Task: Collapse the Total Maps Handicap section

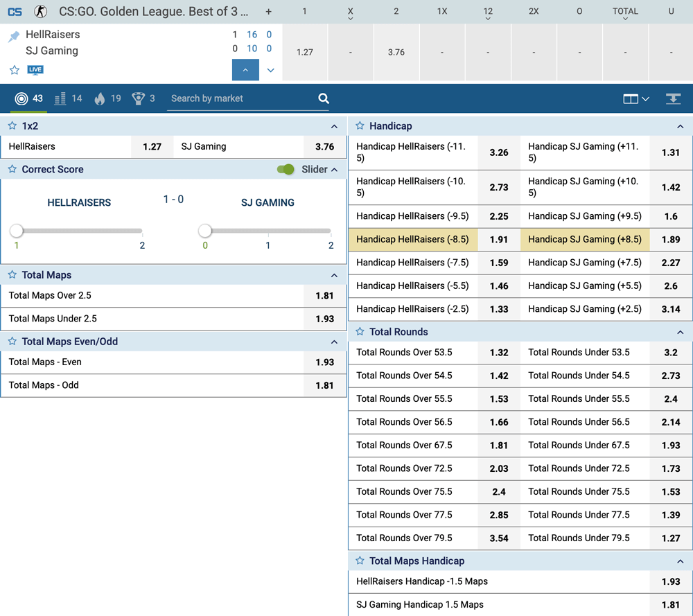Action: [681, 561]
